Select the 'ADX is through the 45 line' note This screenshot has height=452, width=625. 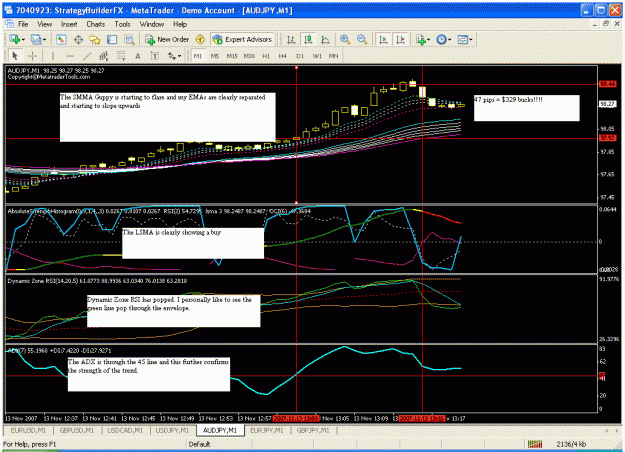tap(149, 374)
